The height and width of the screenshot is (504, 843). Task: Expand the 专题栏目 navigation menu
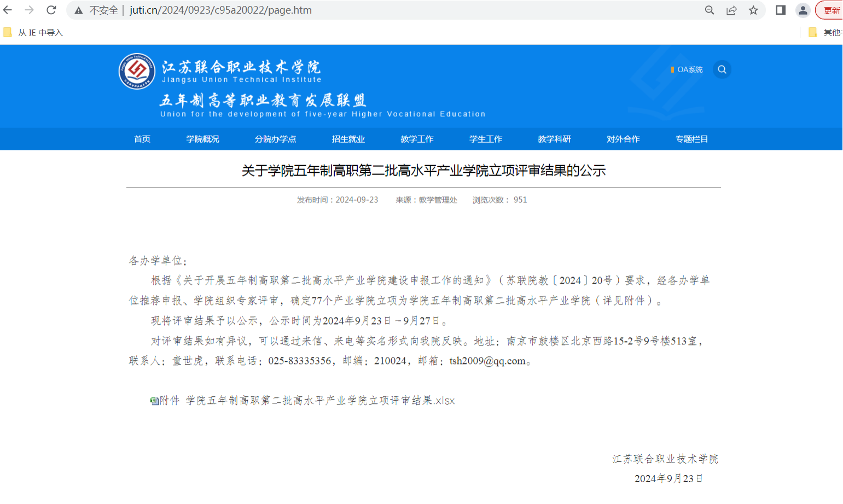tap(691, 139)
